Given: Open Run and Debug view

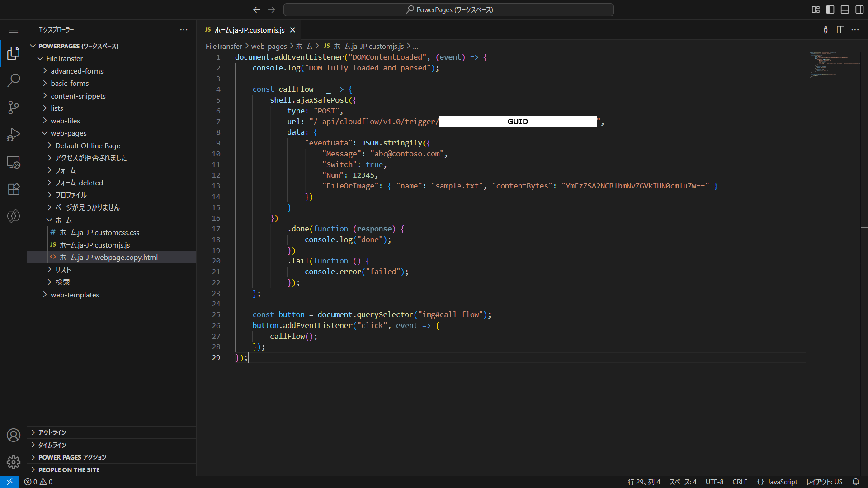Looking at the screenshot, I should [x=14, y=135].
